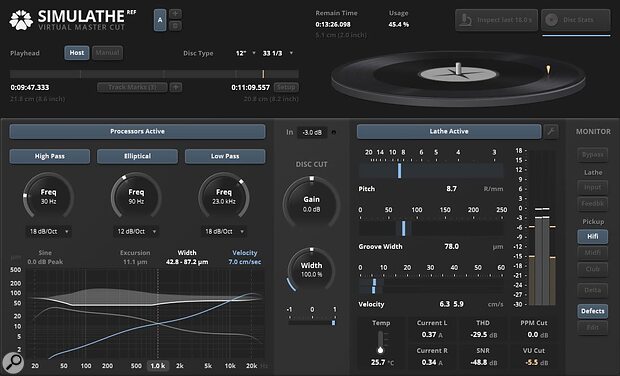Open the 12" disc size dropdown

pos(246,53)
